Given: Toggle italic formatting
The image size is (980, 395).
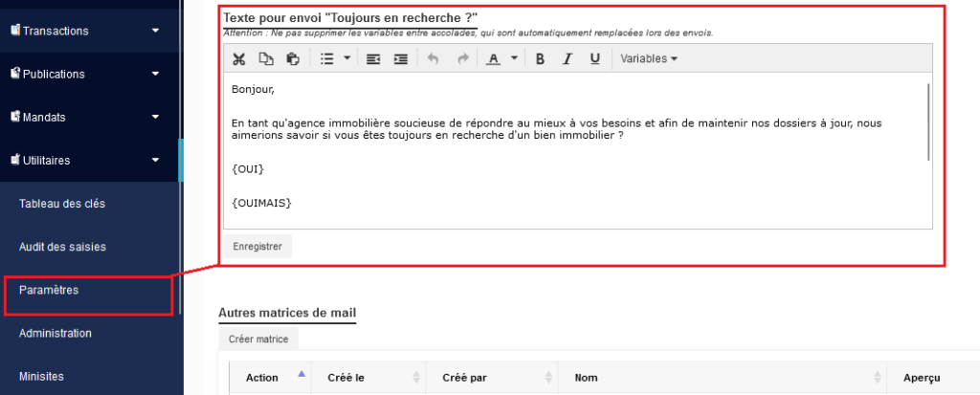Looking at the screenshot, I should tap(568, 59).
